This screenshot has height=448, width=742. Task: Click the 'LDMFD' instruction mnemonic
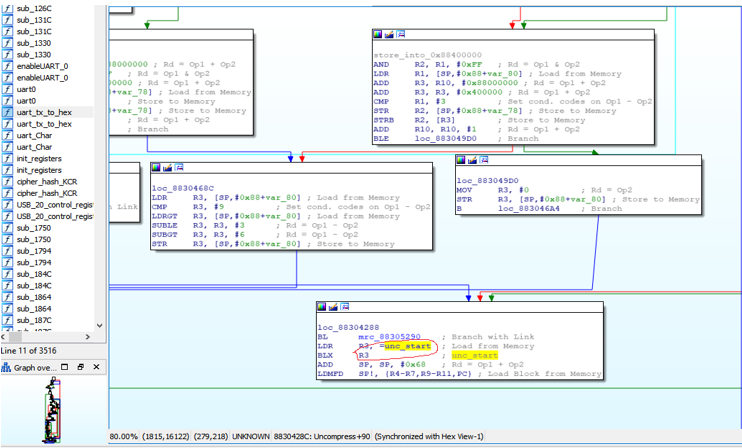pos(330,374)
